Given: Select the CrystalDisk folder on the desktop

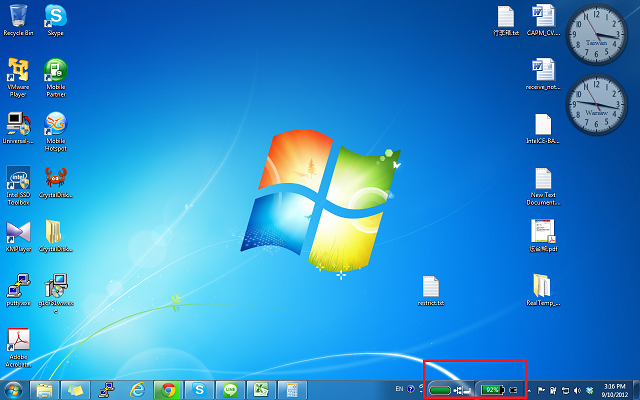Looking at the screenshot, I should coord(56,236).
